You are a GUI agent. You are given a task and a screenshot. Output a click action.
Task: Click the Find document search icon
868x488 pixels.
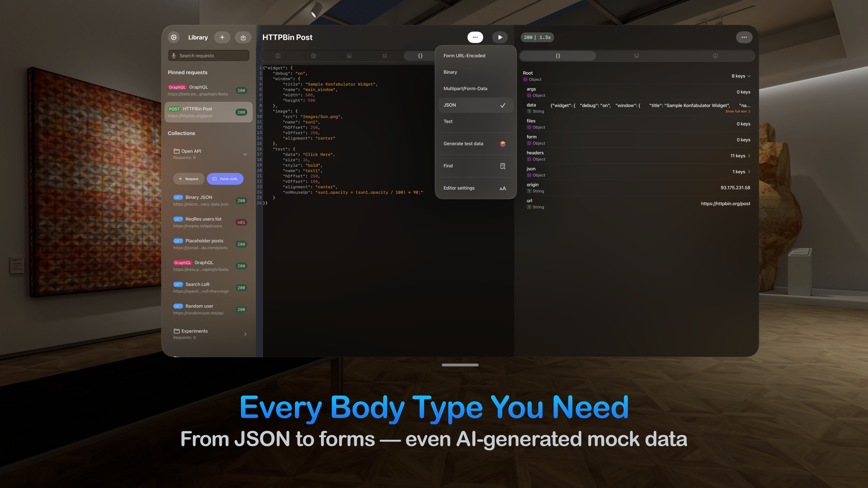pyautogui.click(x=503, y=166)
